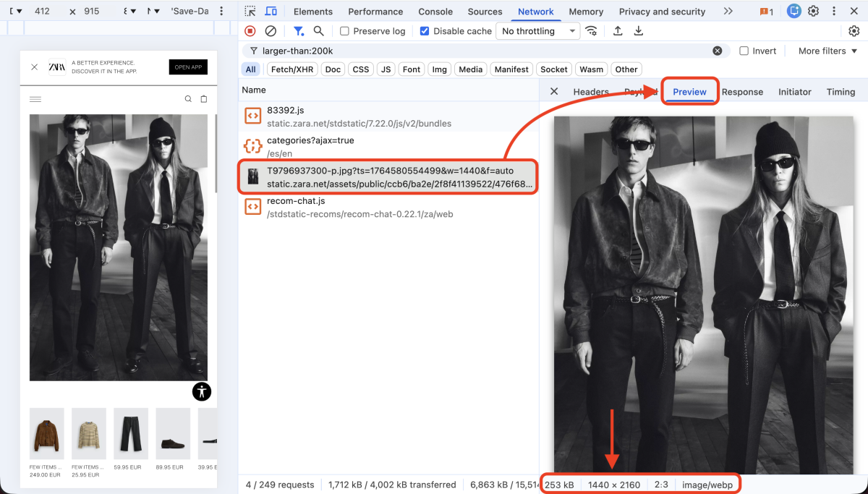This screenshot has width=868, height=494.
Task: Click the OPEN APP button on the Zara page
Action: (187, 67)
